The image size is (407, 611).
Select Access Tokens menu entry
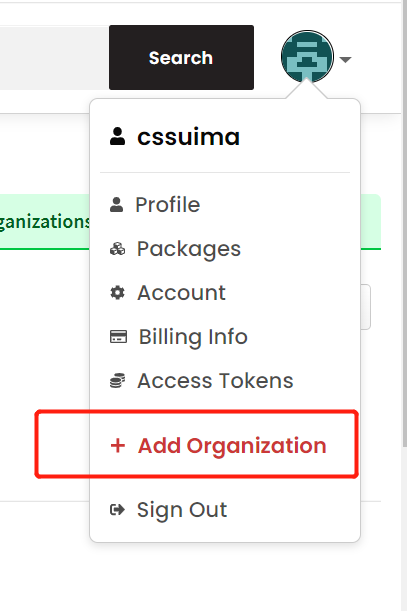click(215, 381)
